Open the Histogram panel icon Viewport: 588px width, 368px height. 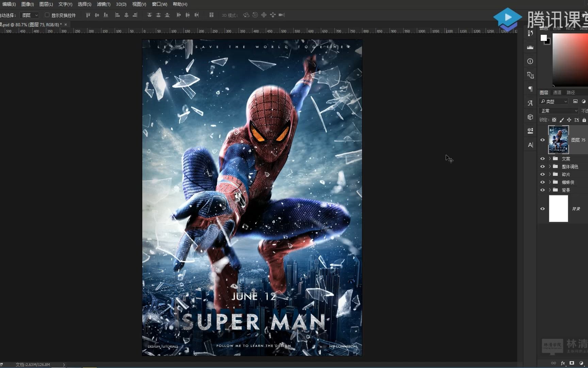click(x=530, y=47)
